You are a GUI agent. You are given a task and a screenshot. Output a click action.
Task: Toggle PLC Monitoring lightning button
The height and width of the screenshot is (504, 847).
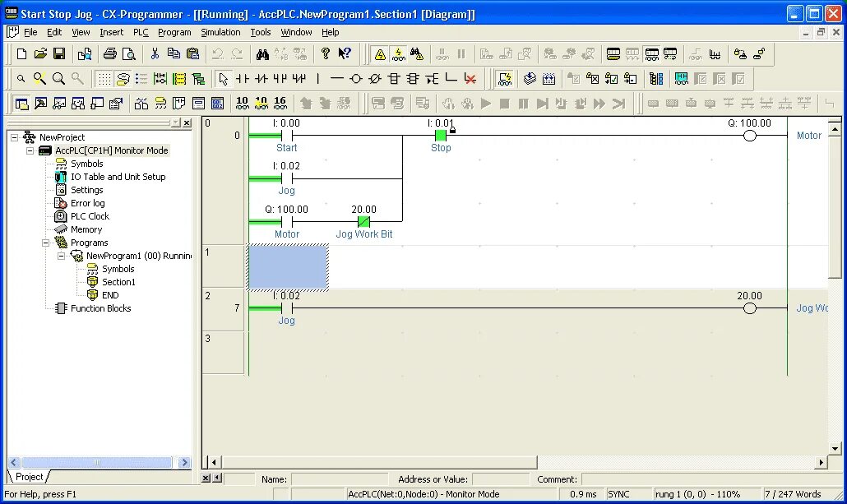coord(399,53)
